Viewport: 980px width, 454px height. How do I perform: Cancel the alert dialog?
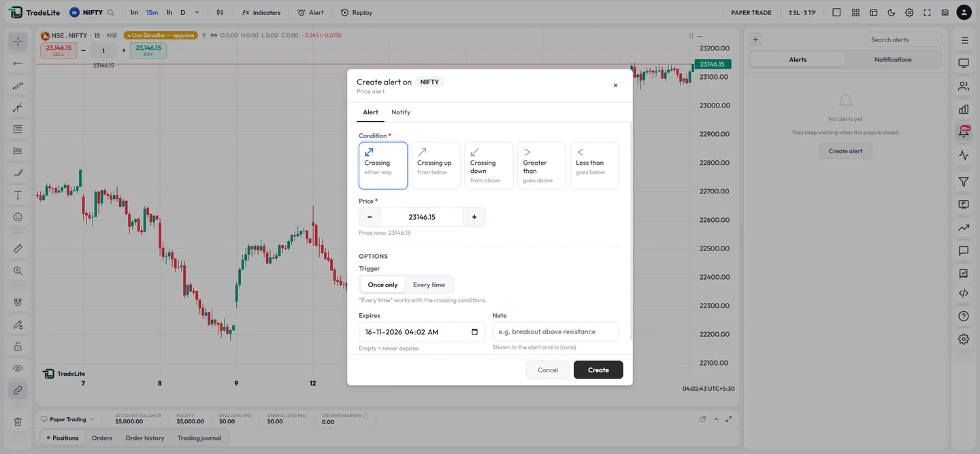[548, 370]
